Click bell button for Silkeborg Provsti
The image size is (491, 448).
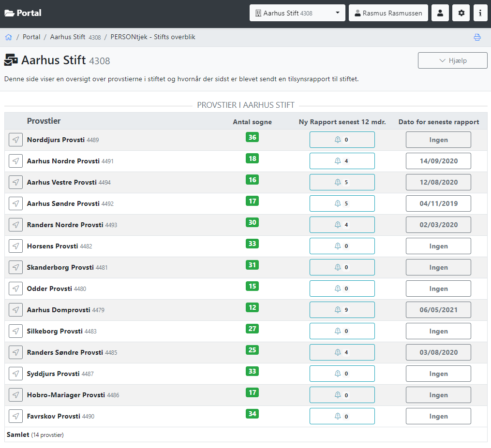click(x=342, y=331)
